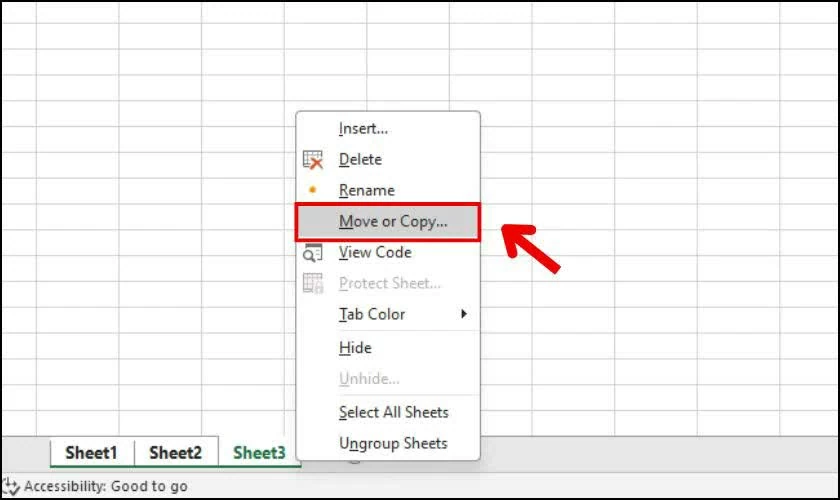The height and width of the screenshot is (500, 840).
Task: Click the Accessibility: Good to go status
Action: [105, 486]
